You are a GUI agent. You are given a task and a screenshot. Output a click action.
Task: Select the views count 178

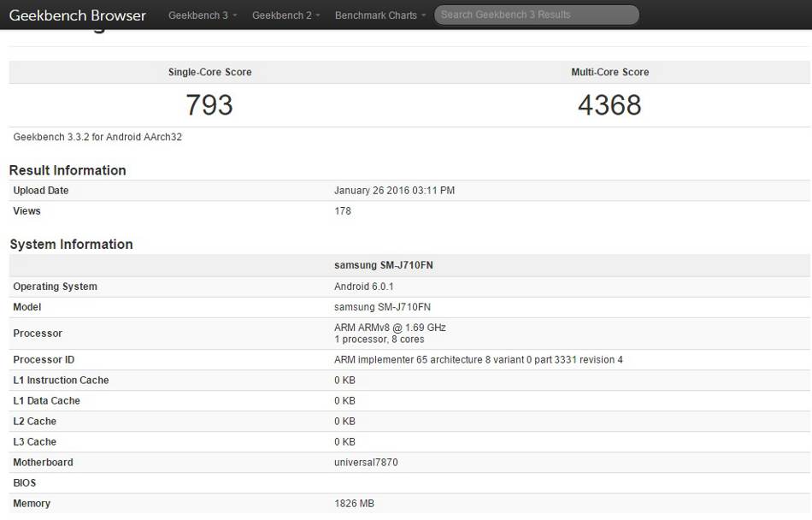342,210
